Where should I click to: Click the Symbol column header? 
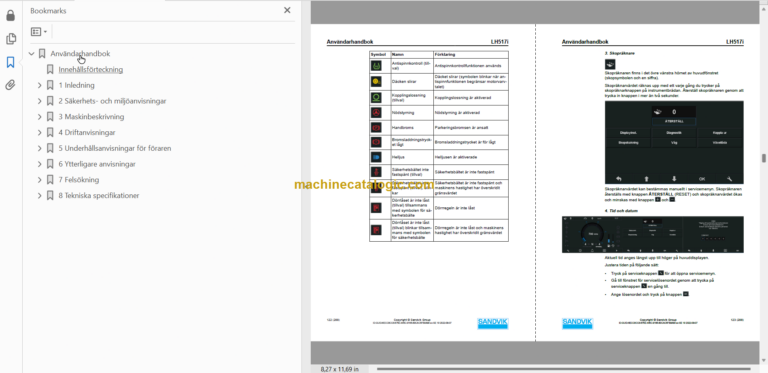click(378, 54)
